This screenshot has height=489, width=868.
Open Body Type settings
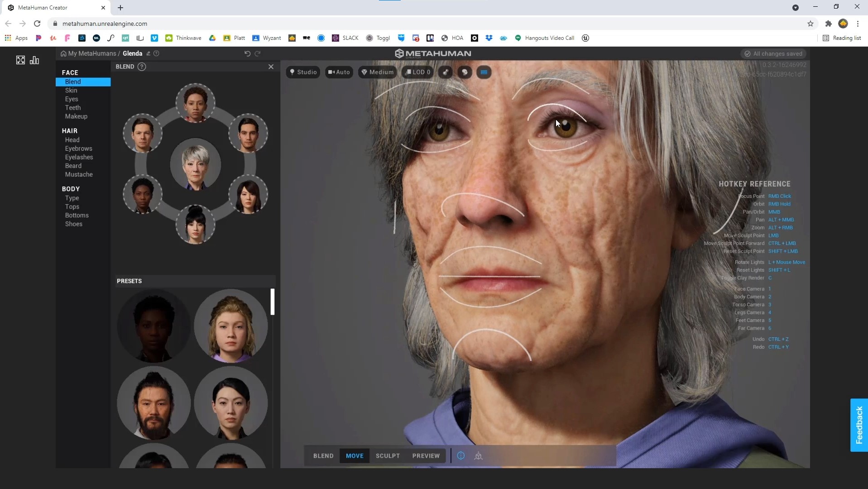click(x=72, y=198)
